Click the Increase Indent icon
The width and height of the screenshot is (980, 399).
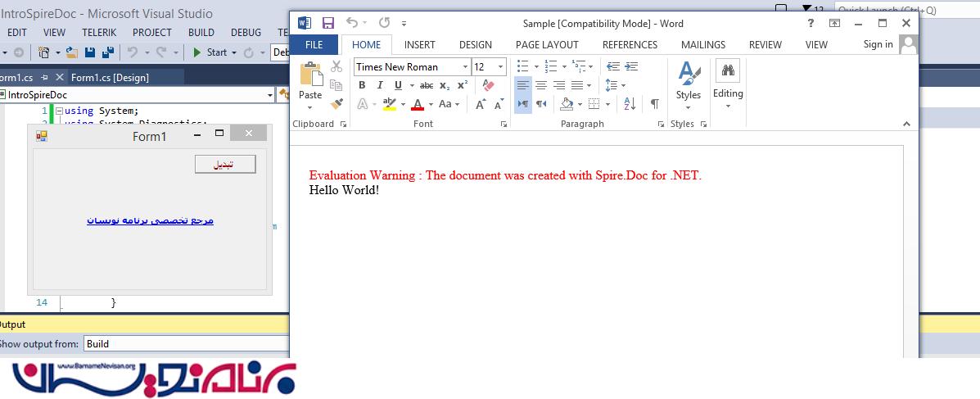[x=631, y=66]
